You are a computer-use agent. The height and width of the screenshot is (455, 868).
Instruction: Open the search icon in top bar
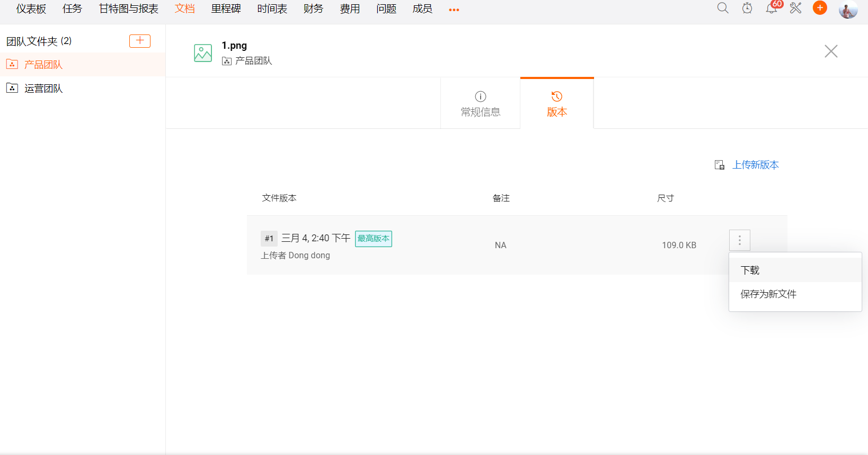point(723,8)
